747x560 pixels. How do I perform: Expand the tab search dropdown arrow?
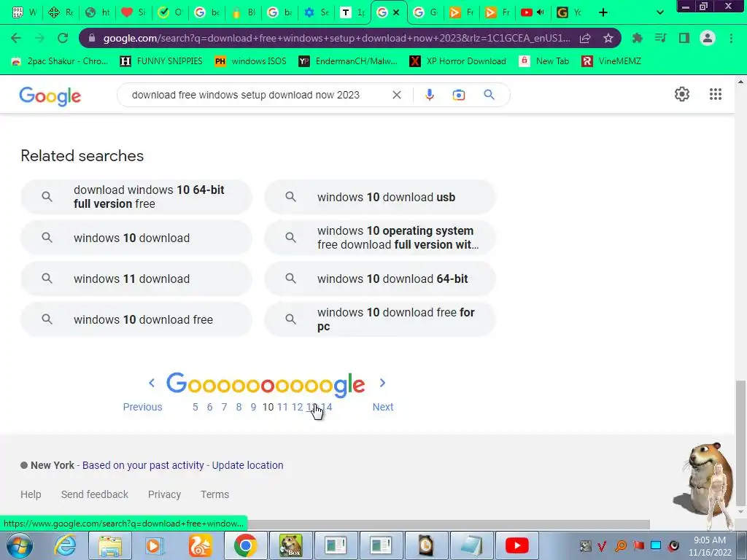coord(659,12)
